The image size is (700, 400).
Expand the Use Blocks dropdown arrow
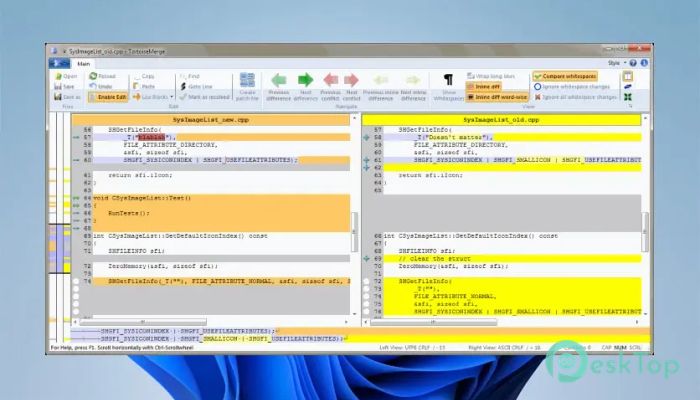(171, 97)
